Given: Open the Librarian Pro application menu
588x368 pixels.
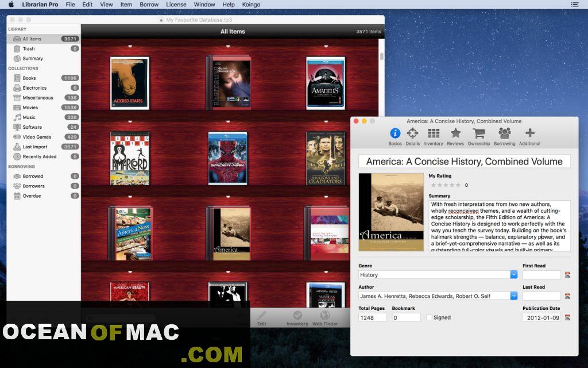Looking at the screenshot, I should pyautogui.click(x=40, y=5).
